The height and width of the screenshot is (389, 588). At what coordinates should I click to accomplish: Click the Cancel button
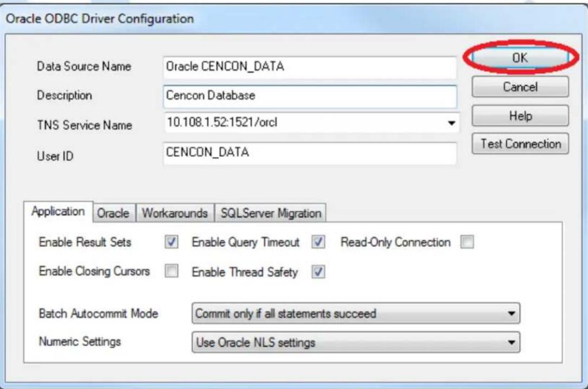tap(520, 87)
